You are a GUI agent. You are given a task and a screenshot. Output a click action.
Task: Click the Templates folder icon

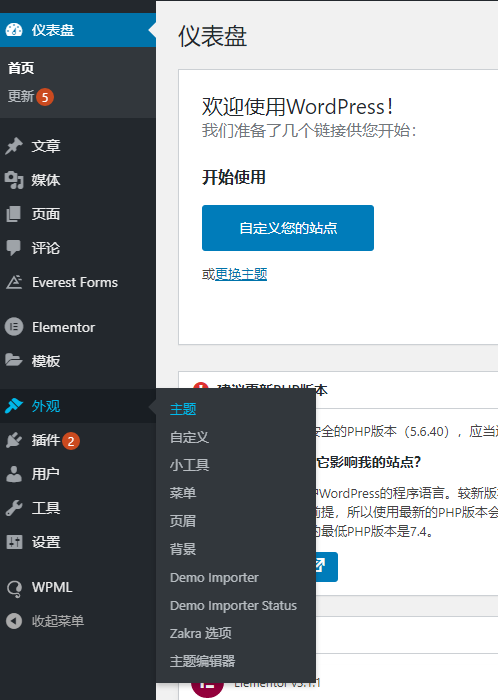click(x=14, y=360)
